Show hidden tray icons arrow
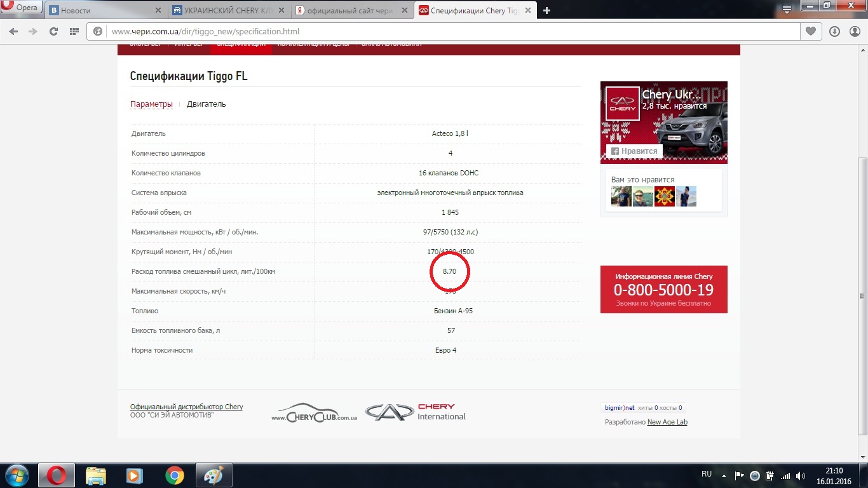868x488 pixels. [724, 475]
